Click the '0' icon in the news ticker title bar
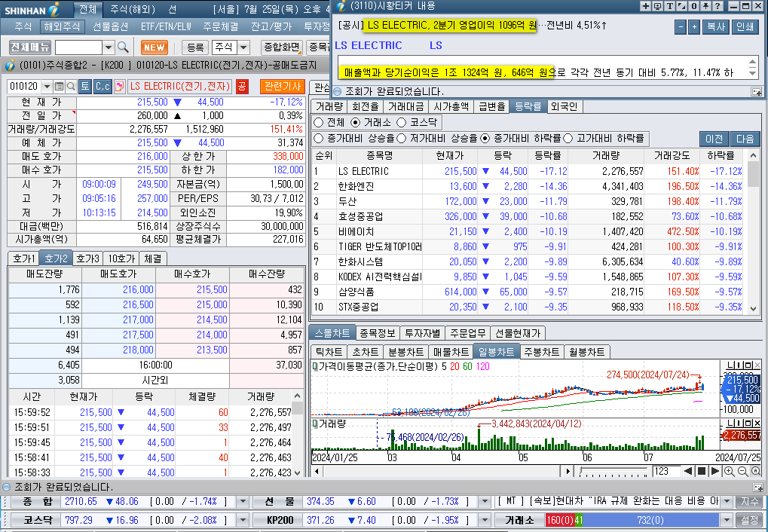This screenshot has height=532, width=768. pyautogui.click(x=694, y=6)
